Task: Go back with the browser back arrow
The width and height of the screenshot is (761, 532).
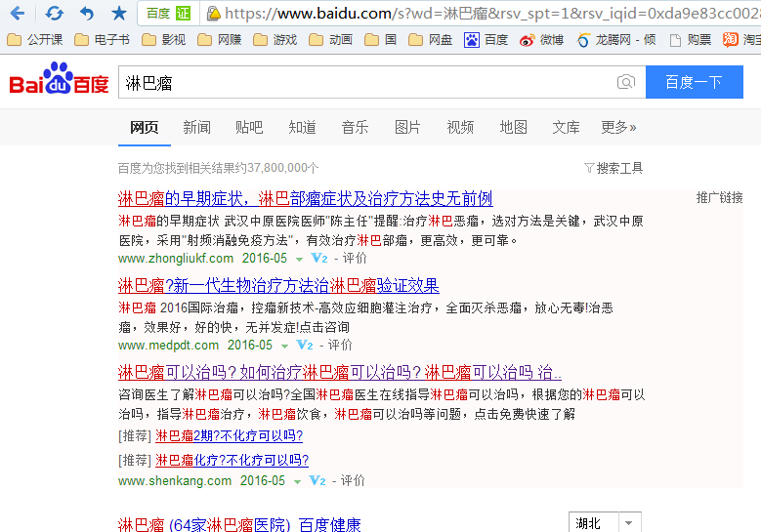Action: pos(17,13)
